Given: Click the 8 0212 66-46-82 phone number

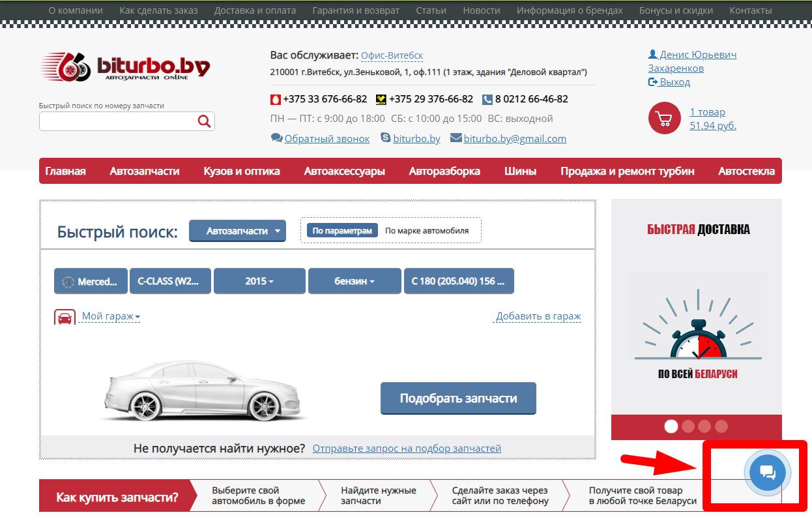Looking at the screenshot, I should pyautogui.click(x=531, y=100).
